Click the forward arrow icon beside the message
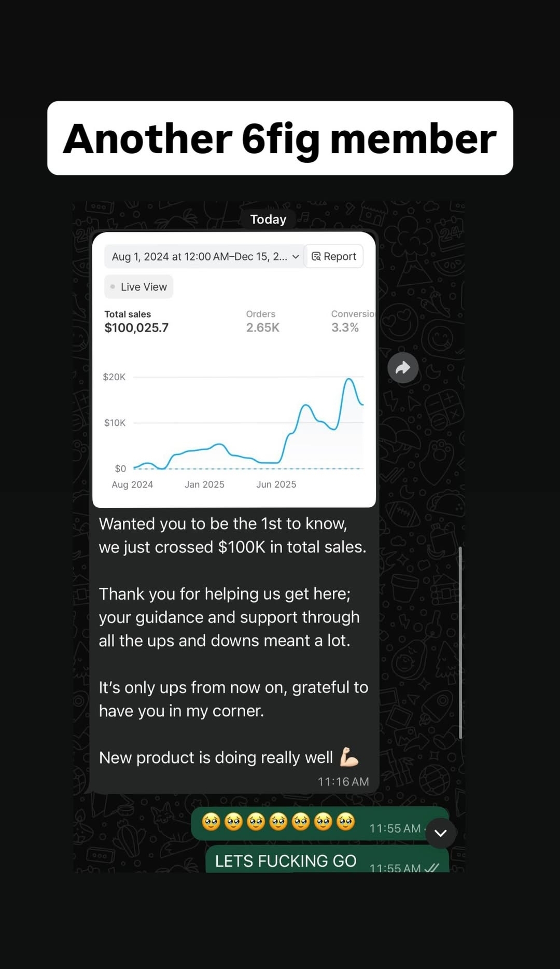The width and height of the screenshot is (560, 969). click(403, 368)
